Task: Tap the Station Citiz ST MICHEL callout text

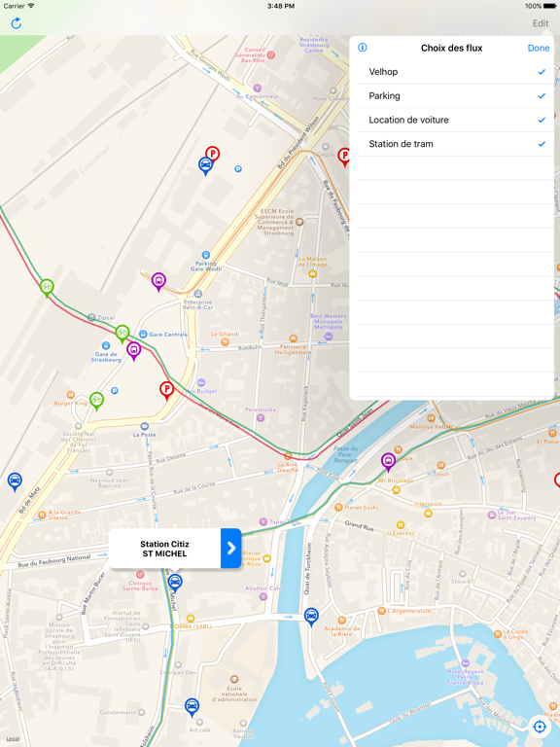Action: tap(164, 549)
